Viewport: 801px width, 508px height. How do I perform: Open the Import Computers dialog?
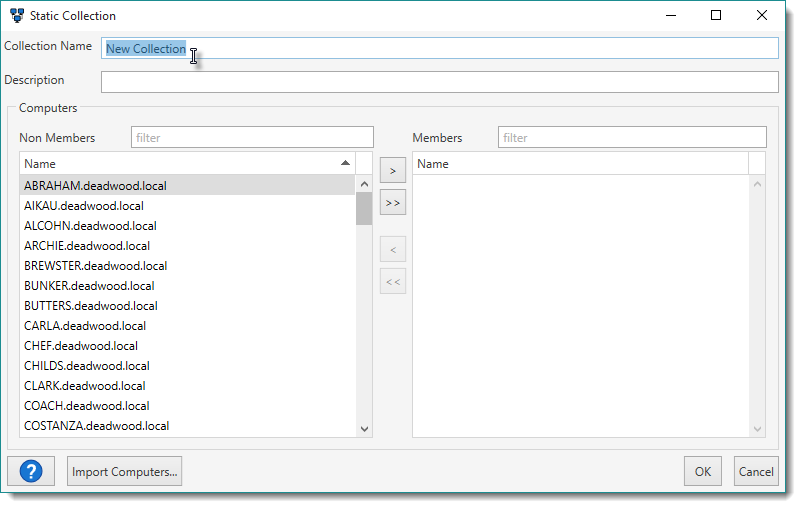click(x=126, y=471)
